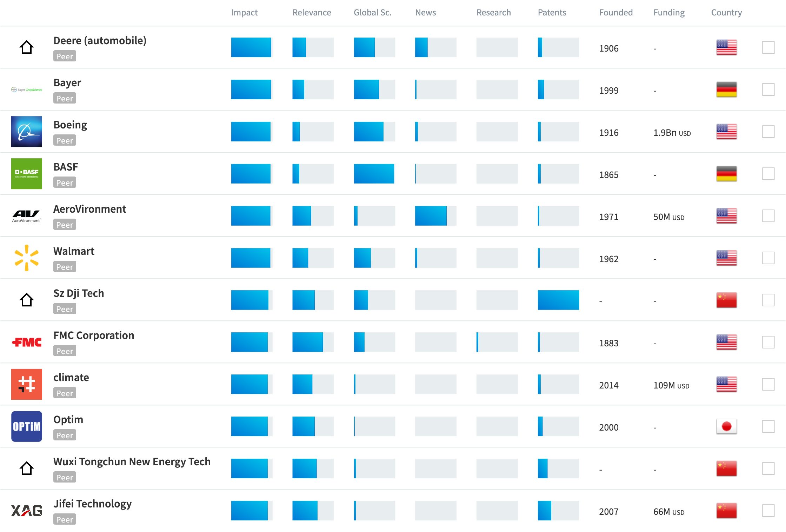Open the BASF green logo
Screen dimensions: 786x532
[x=27, y=174]
